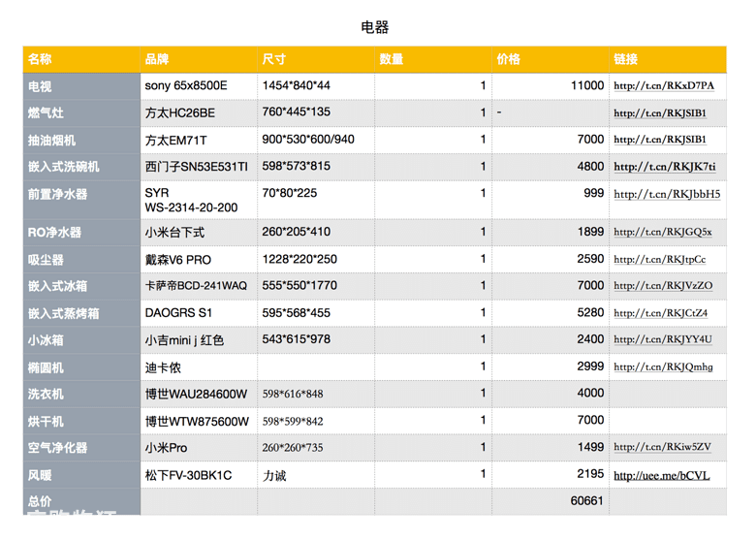The height and width of the screenshot is (541, 756).
Task: Select the 11000 price cell
Action: pyautogui.click(x=550, y=86)
